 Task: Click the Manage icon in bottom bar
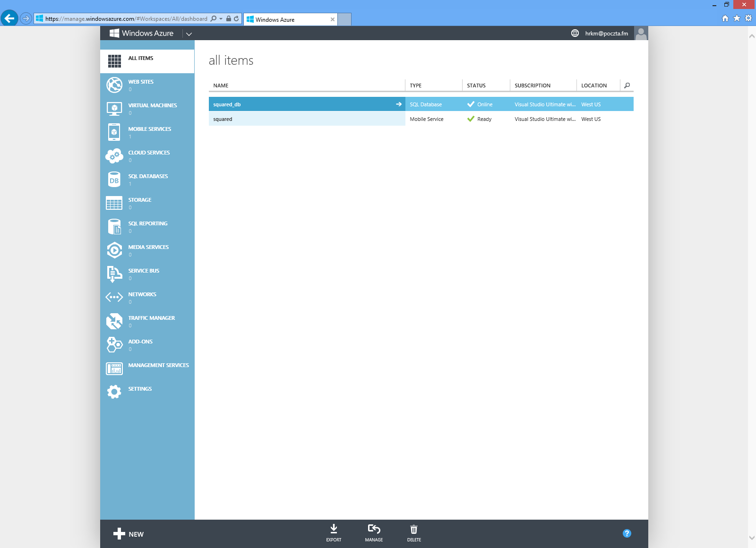tap(374, 529)
